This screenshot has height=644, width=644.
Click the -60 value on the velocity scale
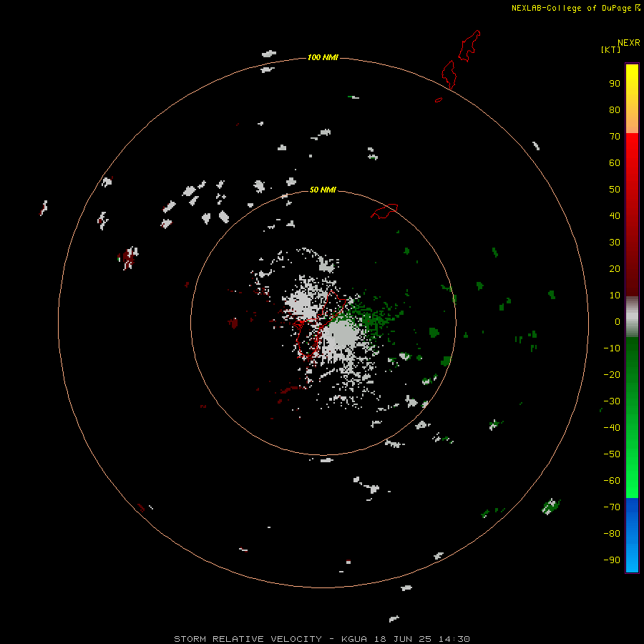coord(612,481)
